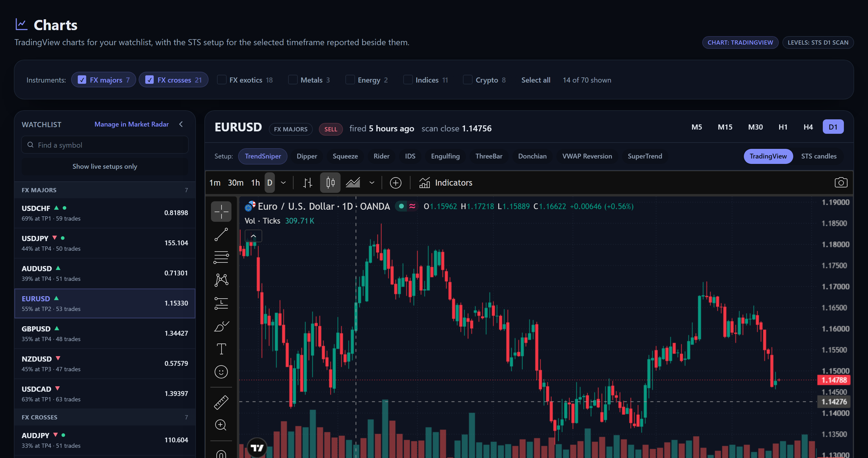Collapse the FX CROSSES watchlist group

pyautogui.click(x=105, y=417)
